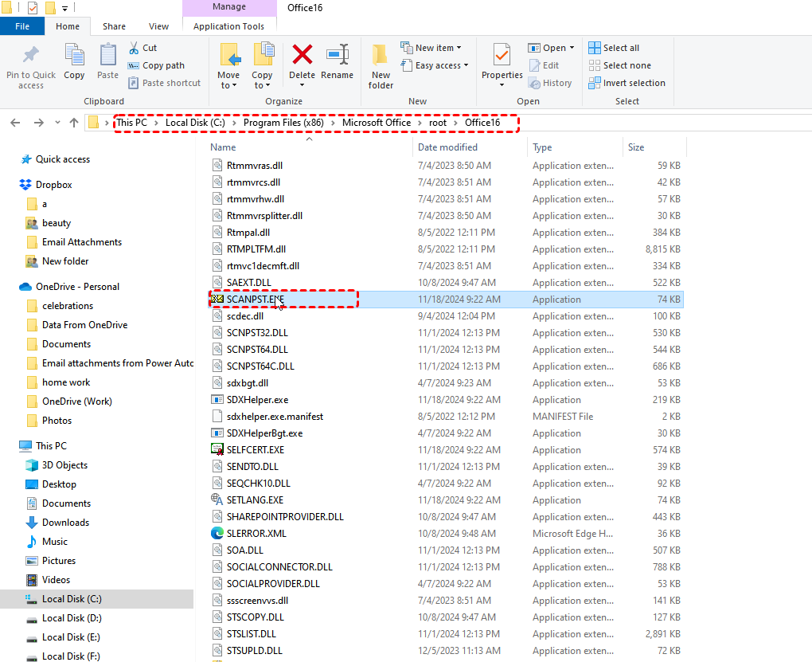This screenshot has height=662, width=812.
Task: Click the Rename icon in Organize
Action: click(x=337, y=54)
